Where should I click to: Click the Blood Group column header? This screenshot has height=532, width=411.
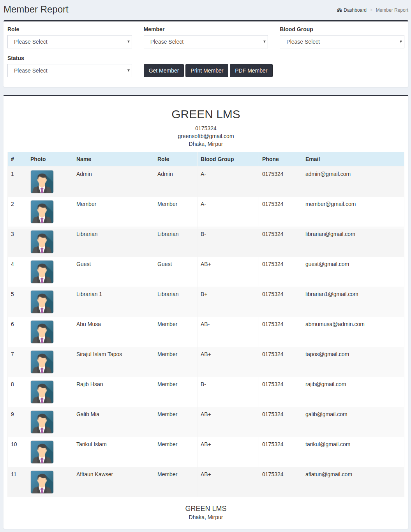coord(217,159)
